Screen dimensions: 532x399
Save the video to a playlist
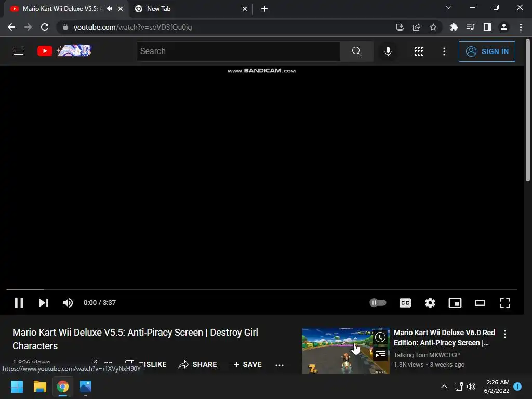[245, 364]
